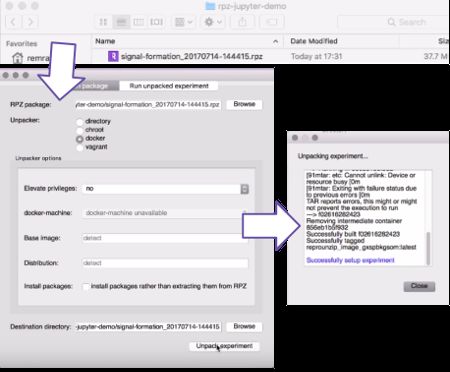This screenshot has width=450, height=372.
Task: Sort the Finder list by Name
Action: [105, 41]
